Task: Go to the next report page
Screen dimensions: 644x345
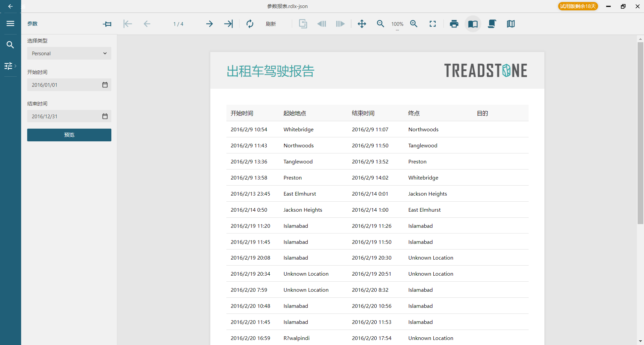Action: (209, 24)
